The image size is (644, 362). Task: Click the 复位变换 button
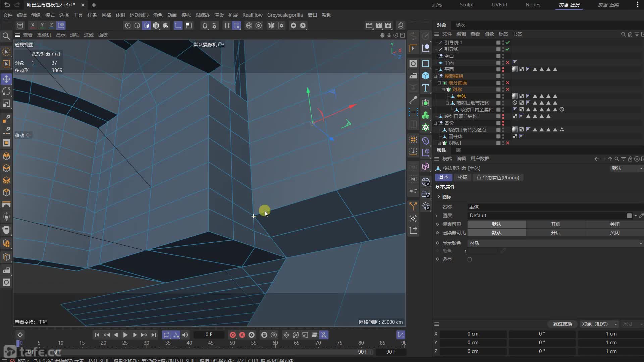pyautogui.click(x=562, y=324)
